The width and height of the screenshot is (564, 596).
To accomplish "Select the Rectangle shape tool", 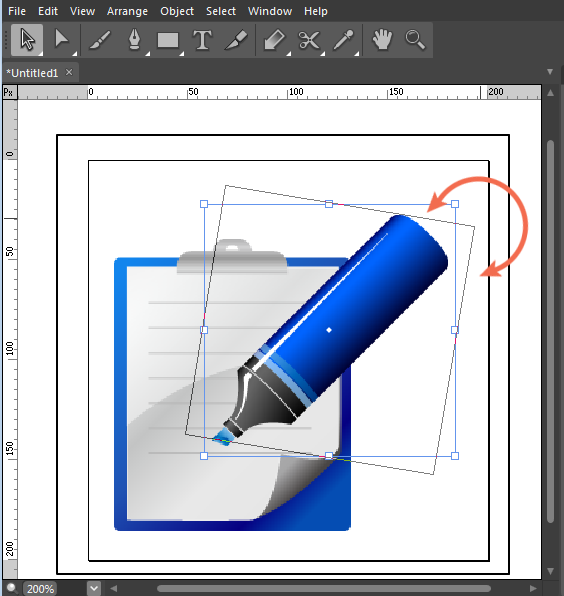I will [x=168, y=40].
